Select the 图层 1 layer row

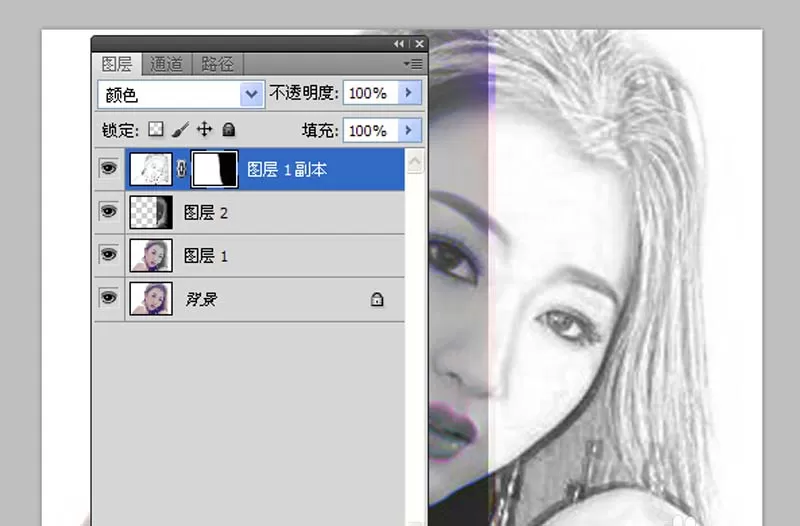coord(249,256)
